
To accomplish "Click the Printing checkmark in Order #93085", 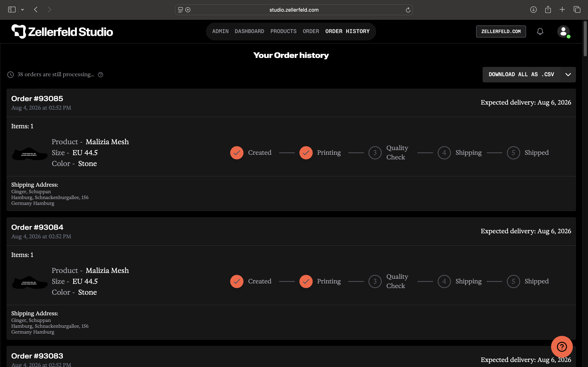I will (x=306, y=153).
